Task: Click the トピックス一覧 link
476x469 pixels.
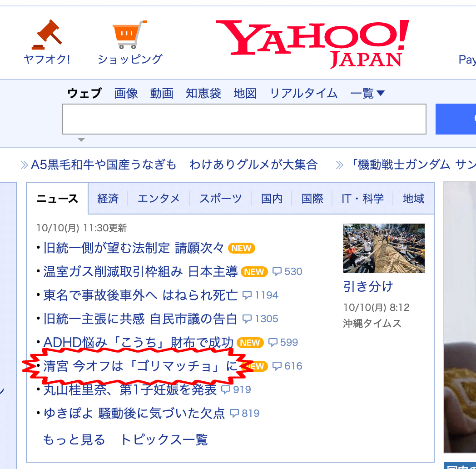Action: [x=164, y=440]
